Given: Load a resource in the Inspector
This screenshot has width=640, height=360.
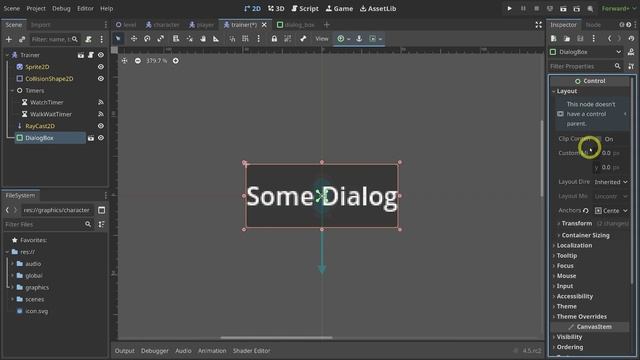Looking at the screenshot, I should 567,38.
